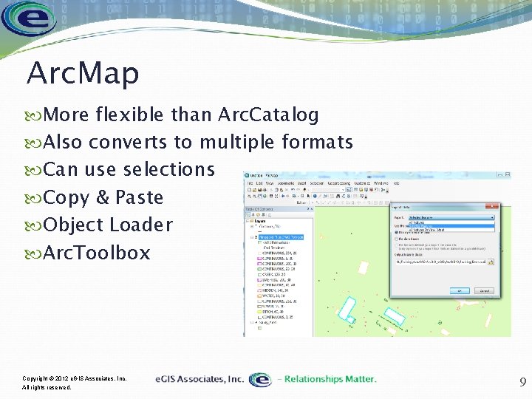
Task: Click the Open document folder icon
Action: coord(254,190)
